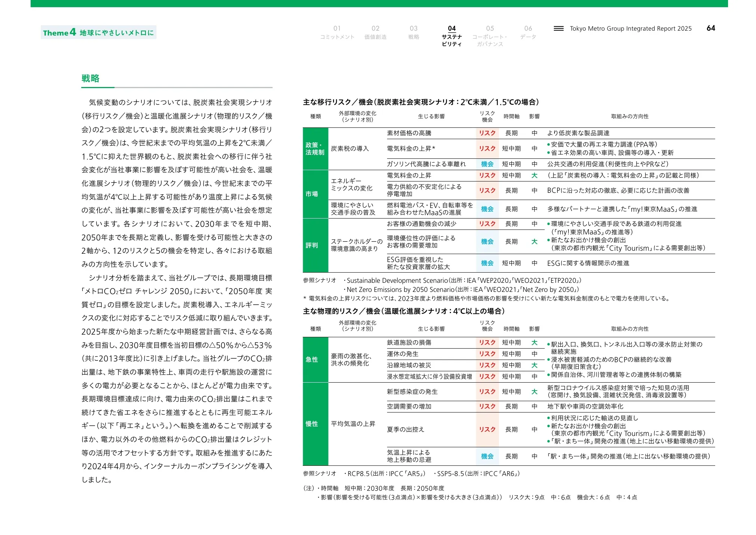The width and height of the screenshot is (756, 535).
Task: Click 機会 in the ガソリン代高騰による車離れ row
Action: click(x=487, y=164)
